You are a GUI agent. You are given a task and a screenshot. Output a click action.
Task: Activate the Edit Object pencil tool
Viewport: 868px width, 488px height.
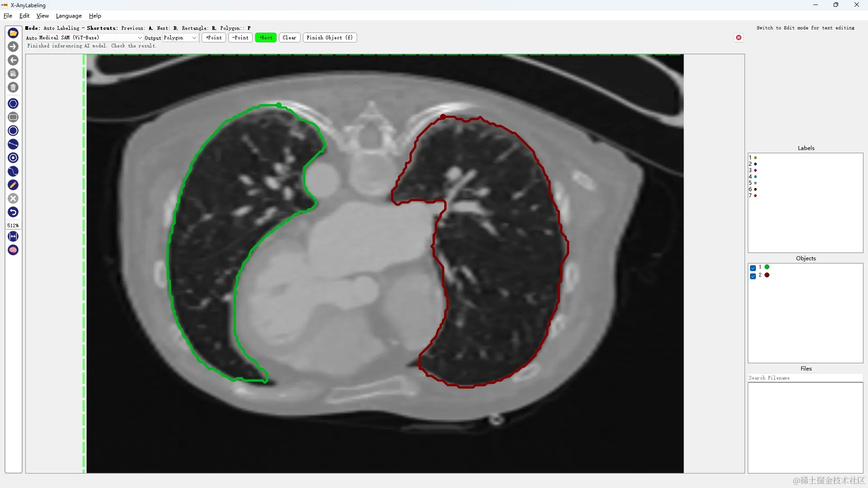(13, 185)
